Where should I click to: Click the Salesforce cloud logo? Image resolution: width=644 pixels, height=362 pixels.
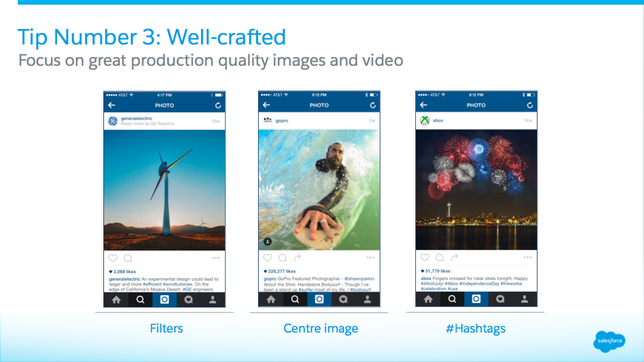point(610,341)
